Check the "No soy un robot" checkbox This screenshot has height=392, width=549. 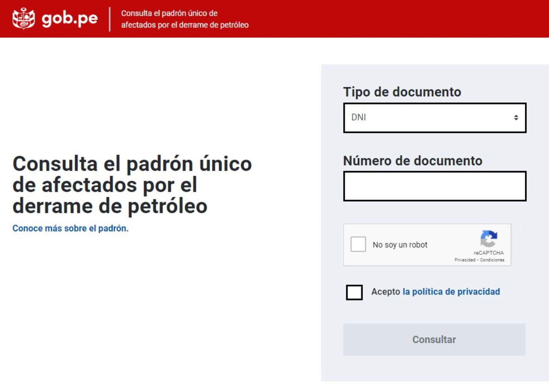pyautogui.click(x=358, y=245)
